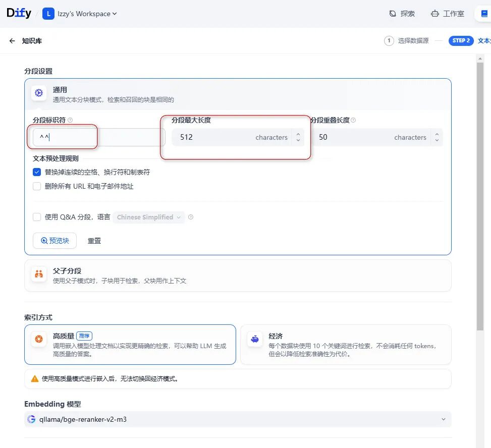Click the 通用 gear icon
Viewport: 491px width, 448px height.
[39, 93]
